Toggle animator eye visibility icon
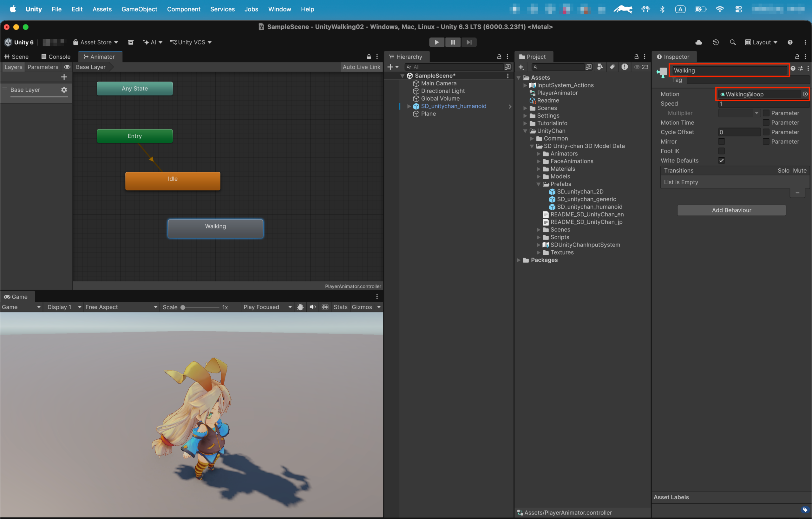This screenshot has height=519, width=812. [67, 67]
